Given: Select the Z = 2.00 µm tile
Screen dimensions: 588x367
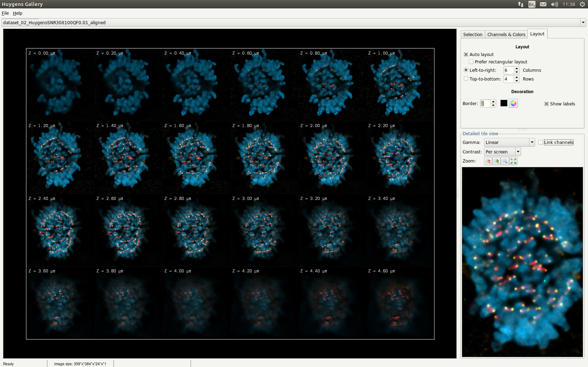Looking at the screenshot, I should (332, 158).
